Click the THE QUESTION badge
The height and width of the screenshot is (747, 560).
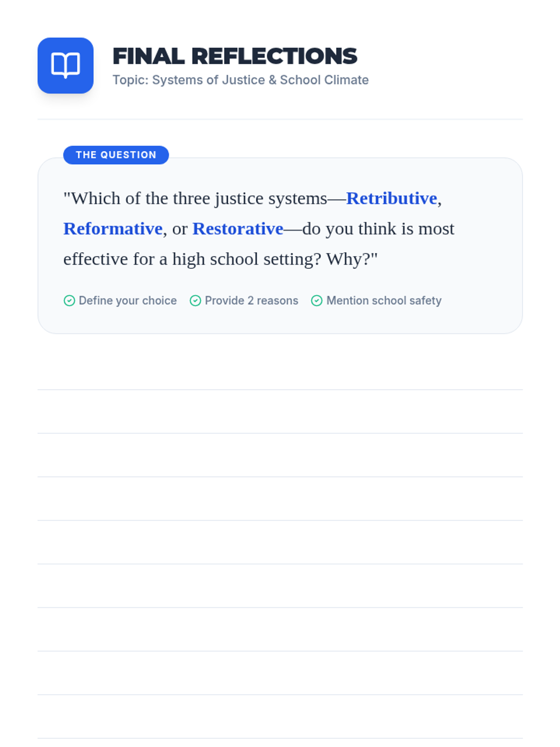click(116, 155)
